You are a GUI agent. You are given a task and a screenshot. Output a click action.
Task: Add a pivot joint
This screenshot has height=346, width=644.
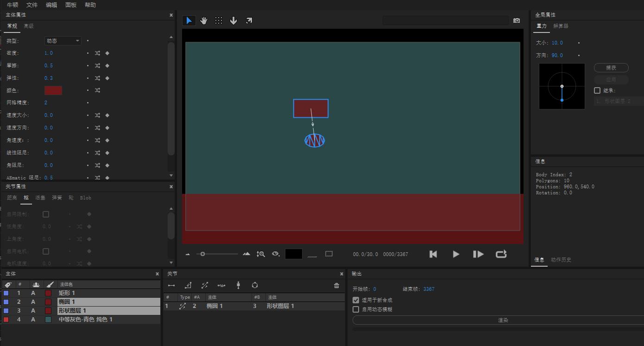[x=188, y=285]
